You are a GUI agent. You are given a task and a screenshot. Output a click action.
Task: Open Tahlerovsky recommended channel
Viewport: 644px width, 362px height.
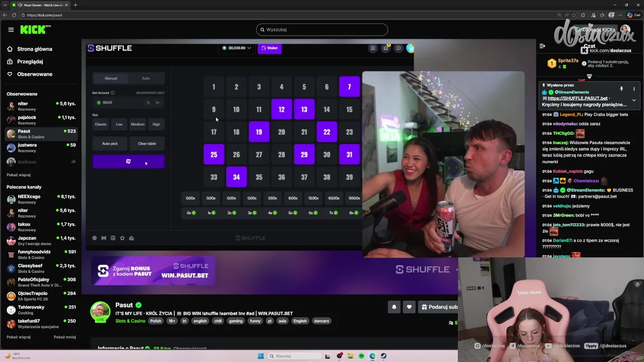[x=40, y=310]
